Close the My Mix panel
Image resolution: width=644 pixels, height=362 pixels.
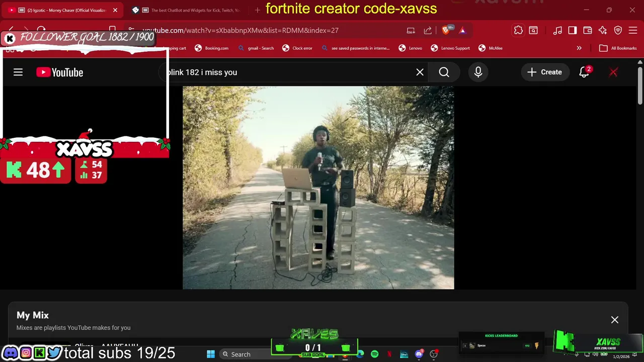[x=614, y=320]
